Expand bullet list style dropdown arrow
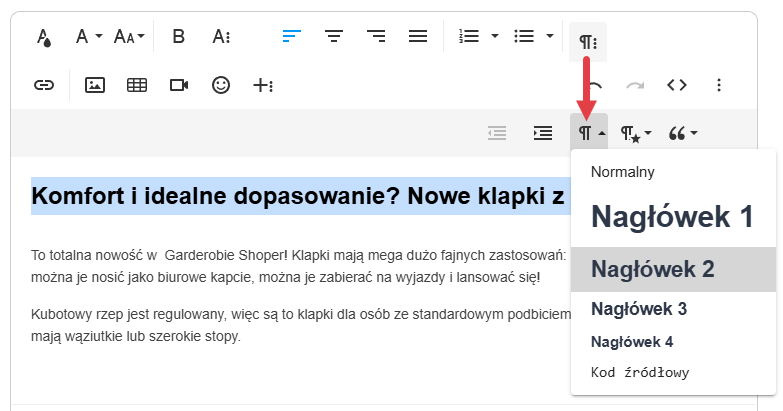Image resolution: width=783 pixels, height=411 pixels. [549, 36]
